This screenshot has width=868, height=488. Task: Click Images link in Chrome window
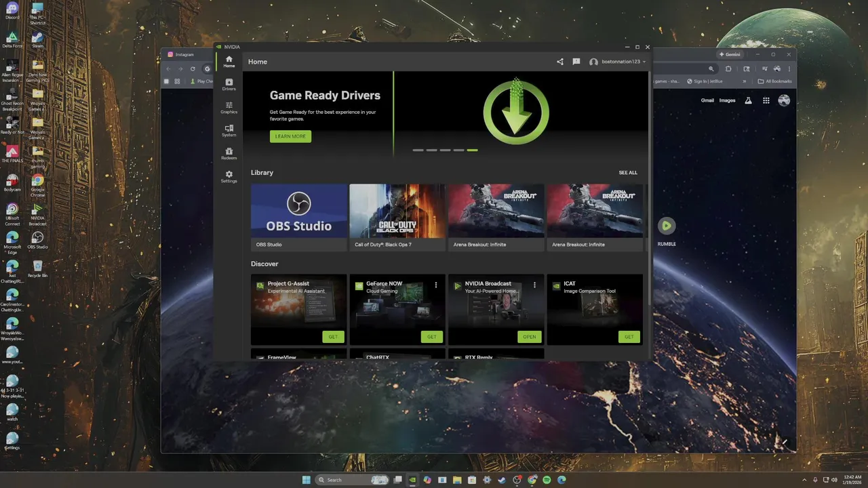727,100
